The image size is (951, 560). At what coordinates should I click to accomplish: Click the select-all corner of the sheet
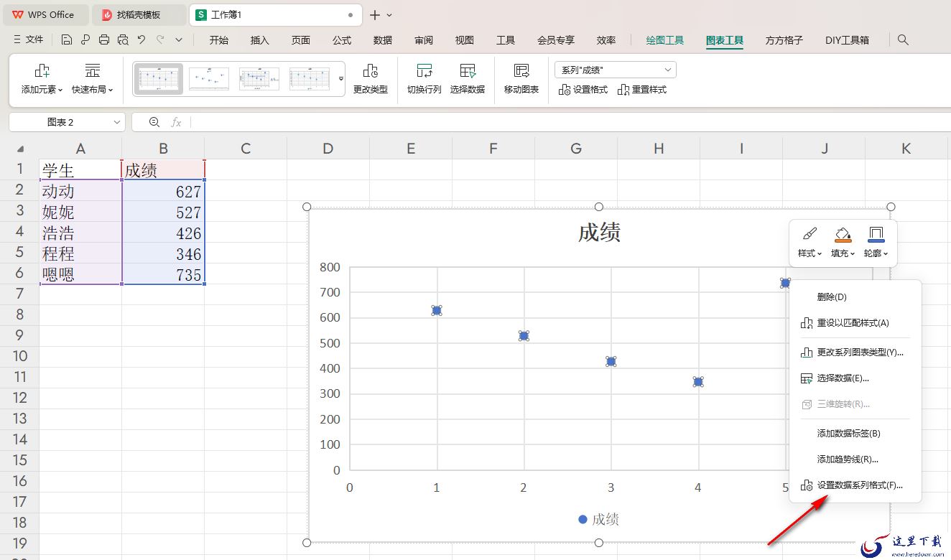point(19,149)
